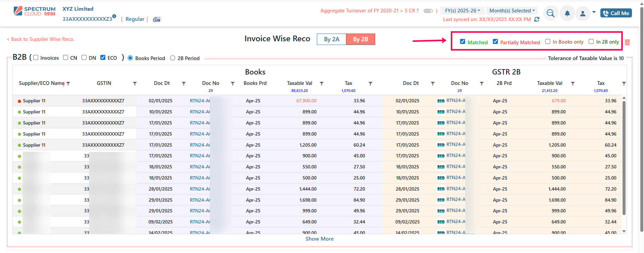Enable the In Books only checkbox
The height and width of the screenshot is (253, 644).
tap(548, 42)
